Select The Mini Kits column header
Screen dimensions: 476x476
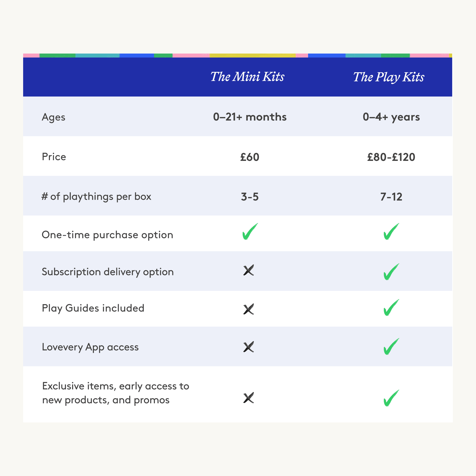pyautogui.click(x=247, y=77)
